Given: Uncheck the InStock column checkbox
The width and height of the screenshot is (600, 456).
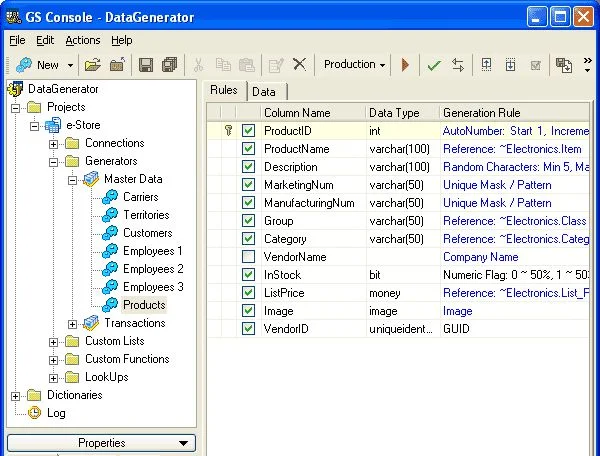Looking at the screenshot, I should (x=248, y=275).
